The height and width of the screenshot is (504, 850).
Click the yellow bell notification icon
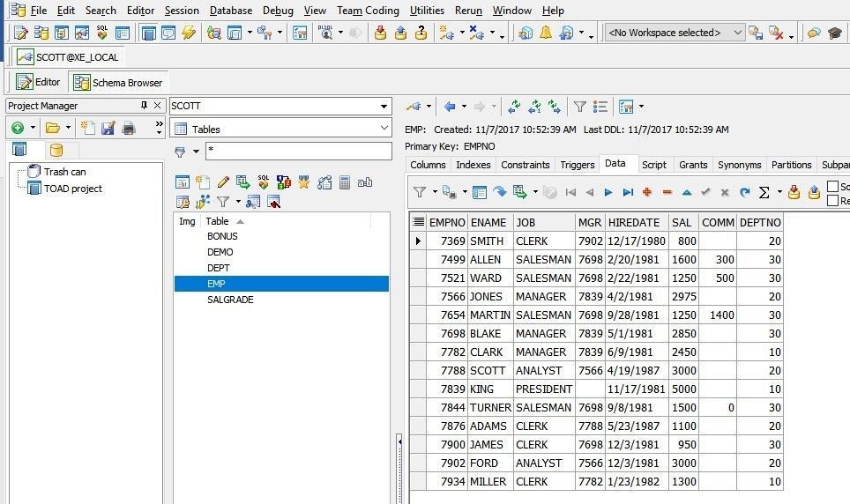[545, 33]
